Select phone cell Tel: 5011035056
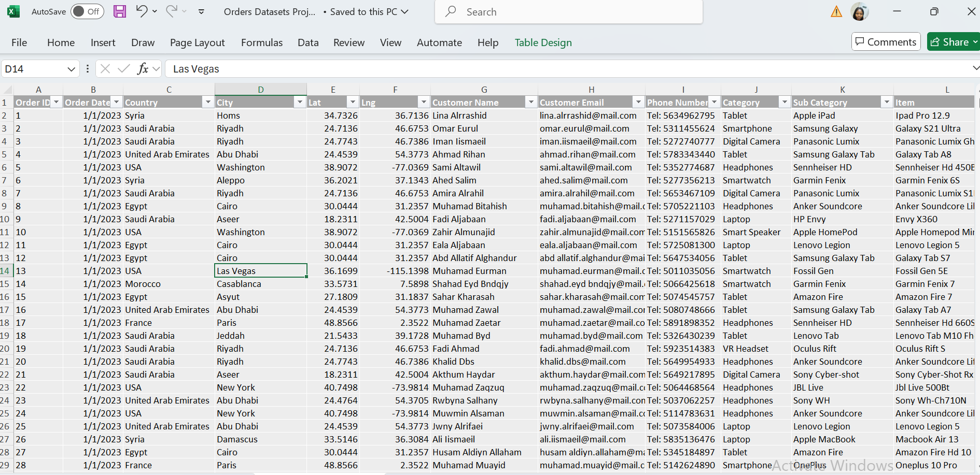 pyautogui.click(x=683, y=271)
